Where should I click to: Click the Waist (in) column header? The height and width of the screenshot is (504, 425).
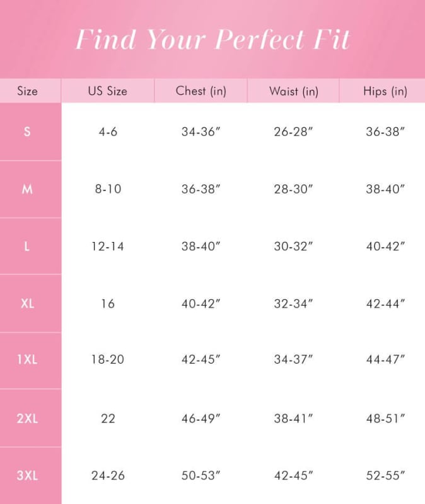[x=293, y=91]
